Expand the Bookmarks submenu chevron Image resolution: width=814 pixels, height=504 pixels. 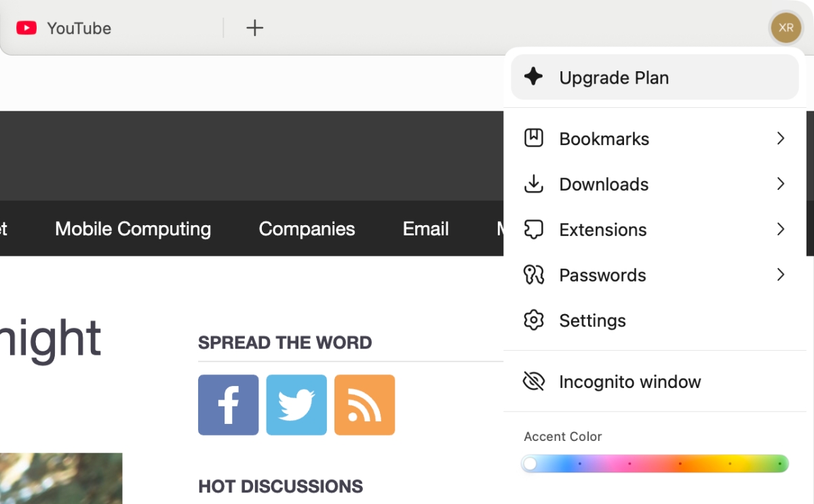(781, 138)
